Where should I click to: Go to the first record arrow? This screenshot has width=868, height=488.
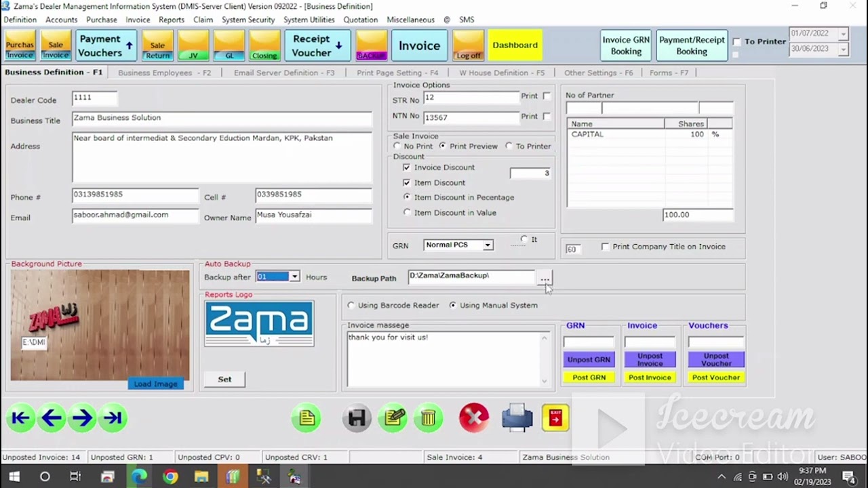coord(20,418)
